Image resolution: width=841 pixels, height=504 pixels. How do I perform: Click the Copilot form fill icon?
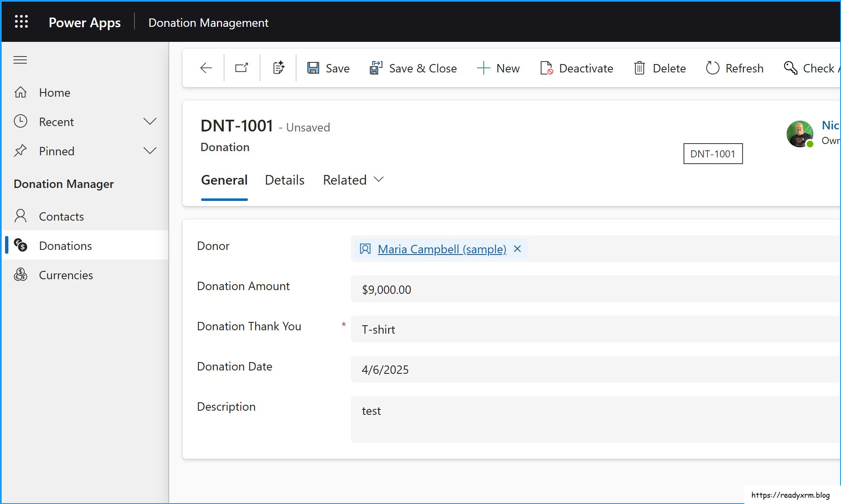click(x=279, y=68)
